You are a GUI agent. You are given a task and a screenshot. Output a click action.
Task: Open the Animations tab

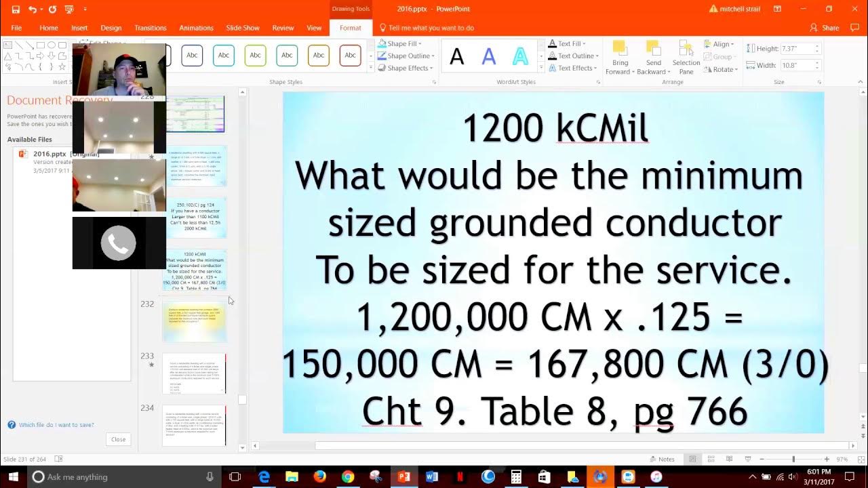coord(197,28)
